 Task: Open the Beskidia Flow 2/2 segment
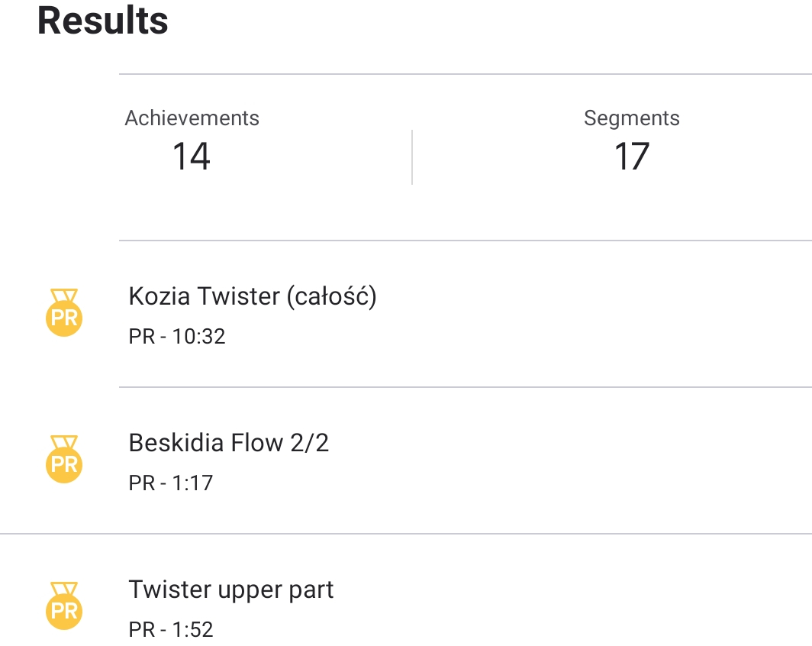pyautogui.click(x=229, y=443)
